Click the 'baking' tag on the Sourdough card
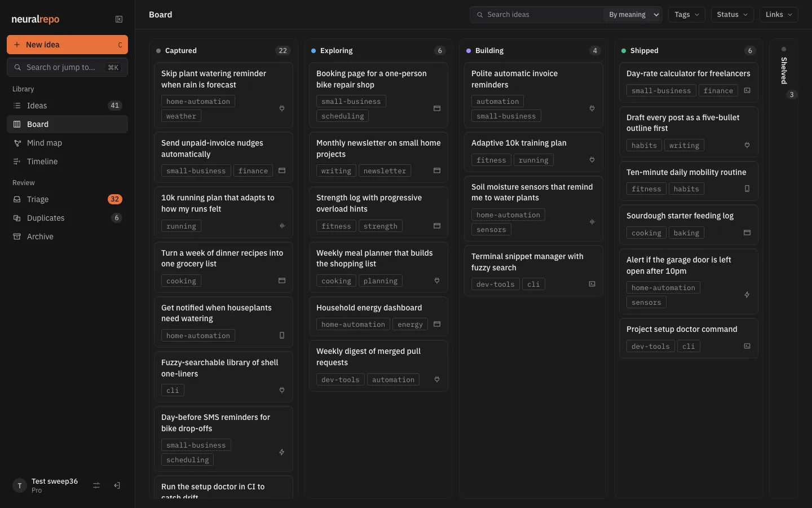This screenshot has height=508, width=812. (x=686, y=233)
